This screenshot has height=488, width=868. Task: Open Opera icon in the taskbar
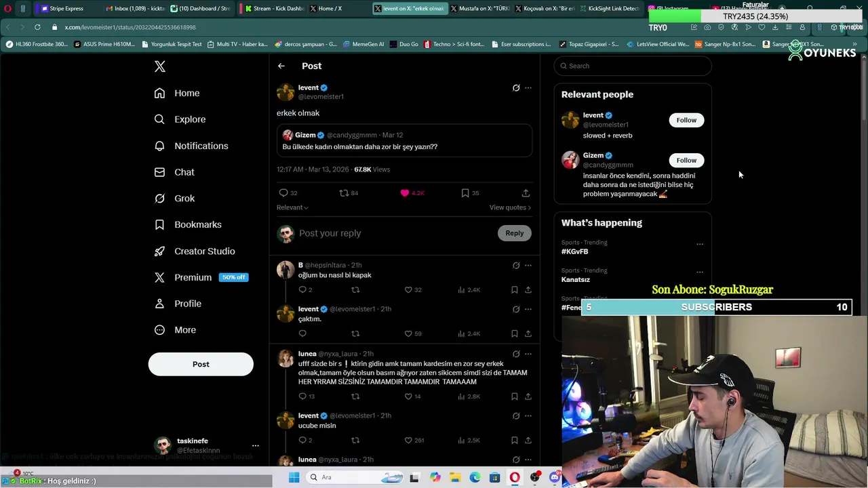tap(515, 477)
